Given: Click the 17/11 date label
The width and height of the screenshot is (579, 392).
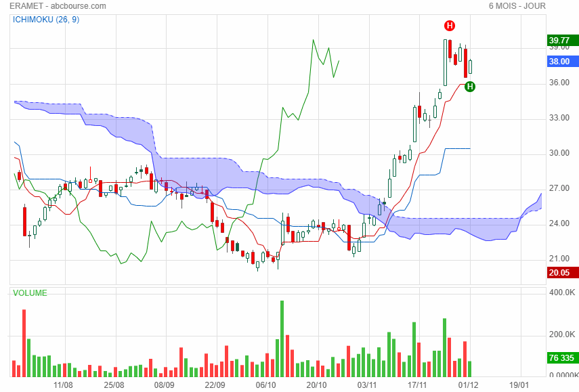Looking at the screenshot, I should (x=418, y=385).
